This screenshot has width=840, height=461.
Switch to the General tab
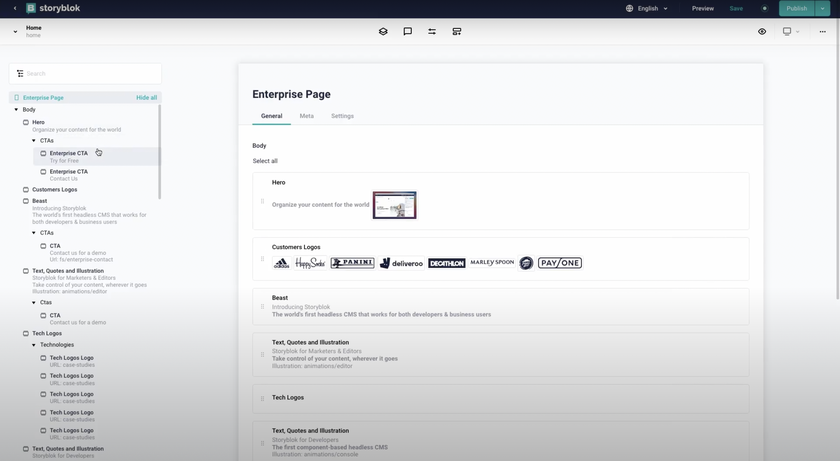point(272,116)
